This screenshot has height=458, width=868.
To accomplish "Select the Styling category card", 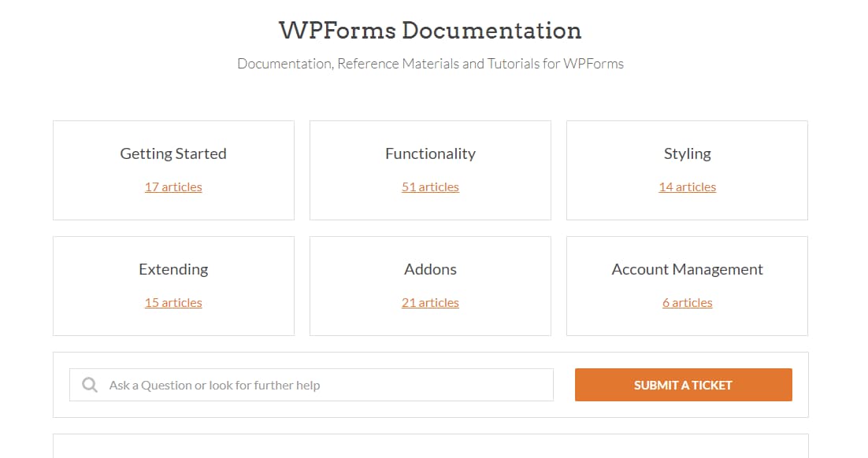I will pyautogui.click(x=687, y=169).
